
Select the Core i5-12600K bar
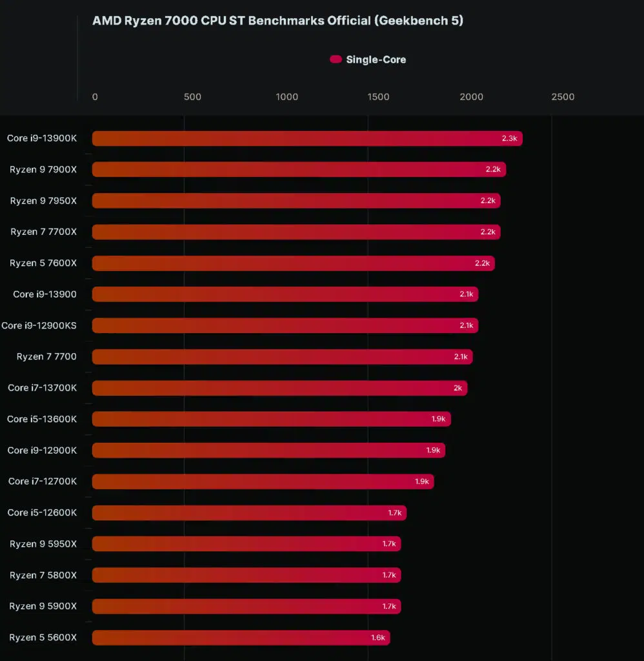pos(249,513)
